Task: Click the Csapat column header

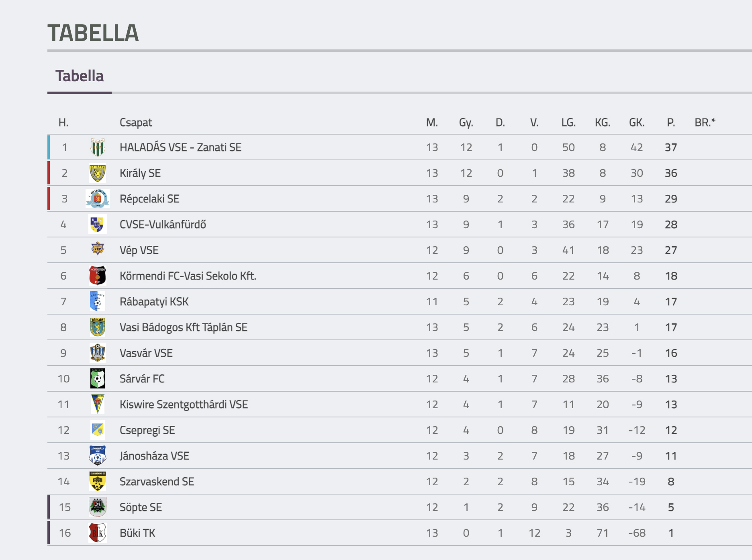Action: [136, 123]
